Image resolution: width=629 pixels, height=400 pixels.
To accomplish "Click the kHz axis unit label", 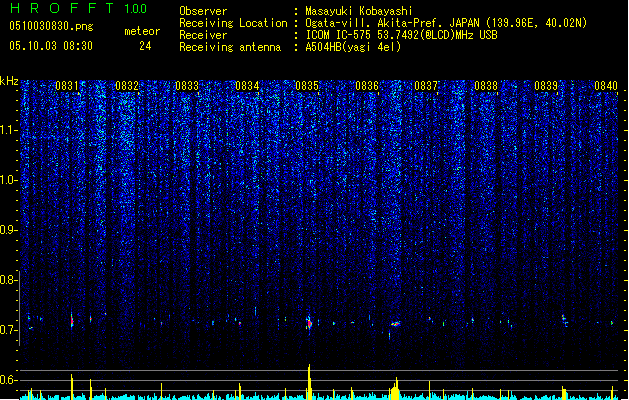I will coord(9,81).
